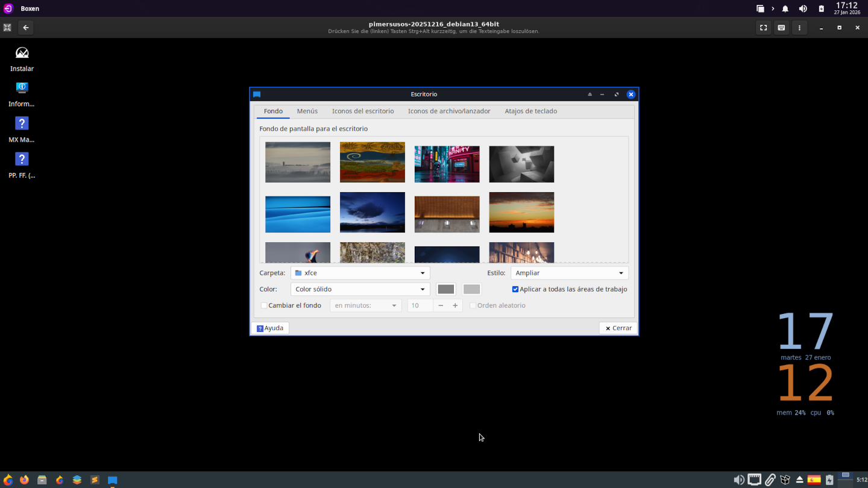Click the paperclip clipboard icon in tray
This screenshot has width=868, height=488.
770,480
